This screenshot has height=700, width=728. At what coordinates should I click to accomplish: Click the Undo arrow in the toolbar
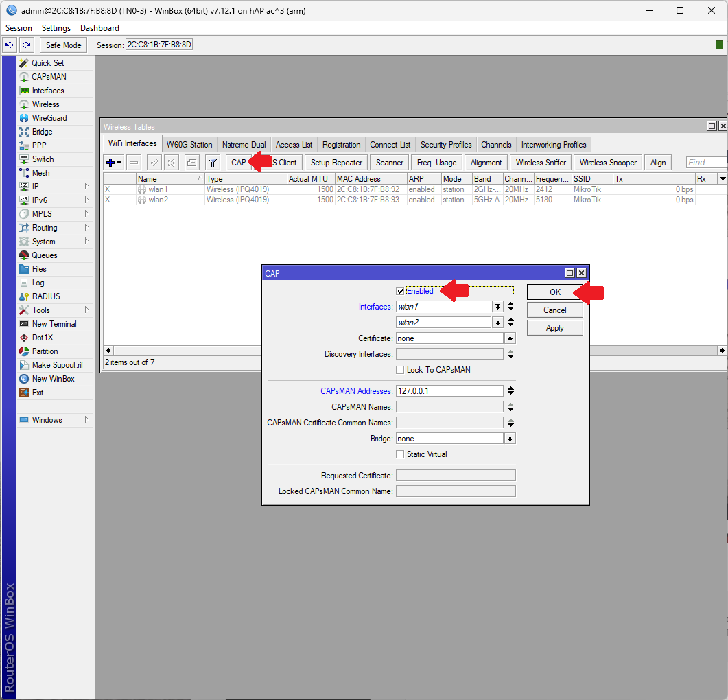(x=9, y=45)
